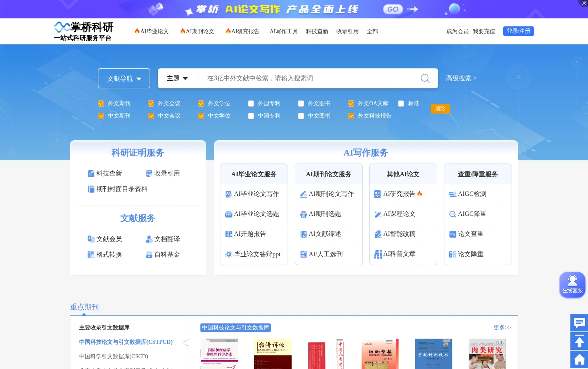Click the search magnifier icon
This screenshot has width=588, height=369.
[425, 78]
